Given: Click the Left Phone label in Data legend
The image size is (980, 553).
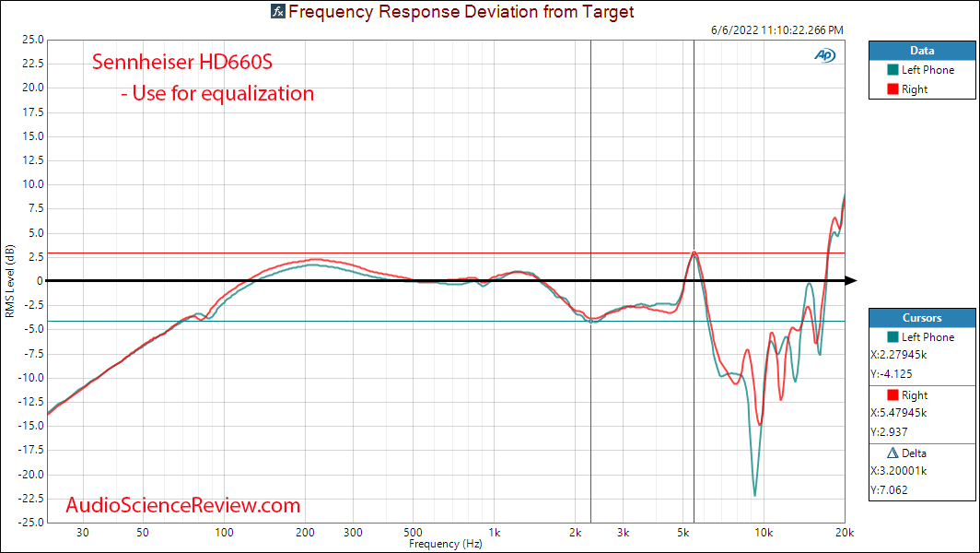Looking at the screenshot, I should tap(927, 70).
